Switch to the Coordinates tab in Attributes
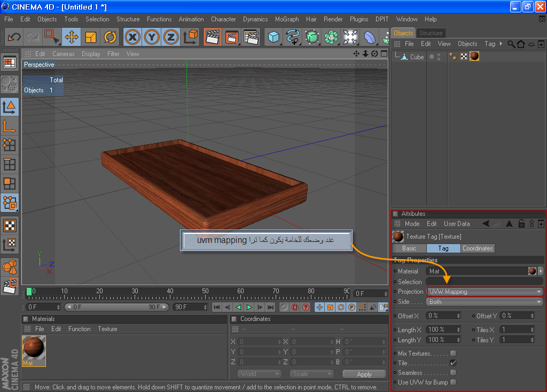 tap(478, 248)
